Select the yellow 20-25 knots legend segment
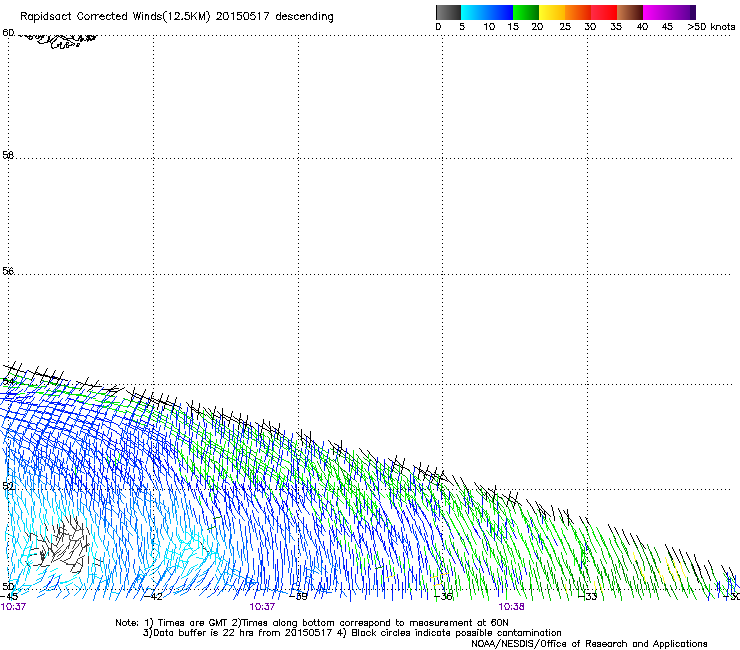The height and width of the screenshot is (650, 740). pyautogui.click(x=552, y=12)
